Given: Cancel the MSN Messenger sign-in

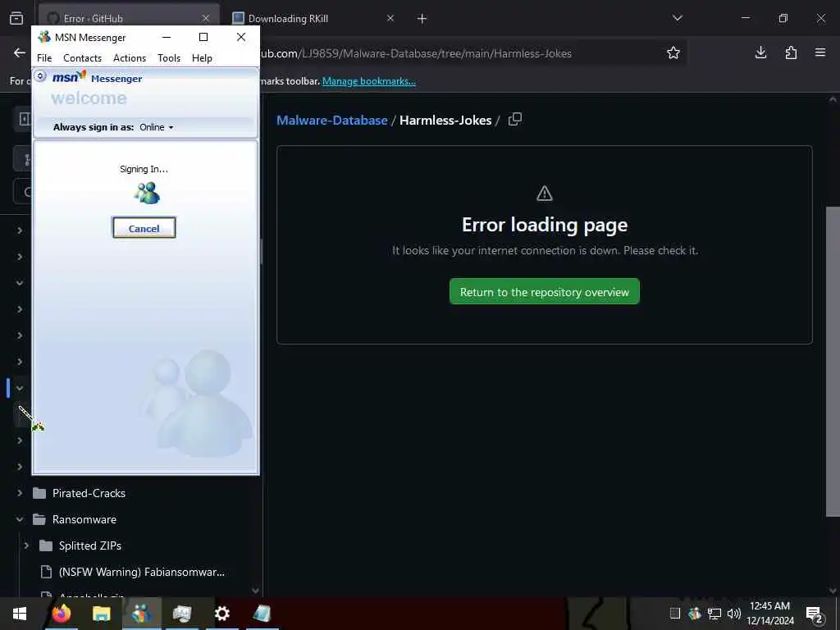Looking at the screenshot, I should click(144, 228).
